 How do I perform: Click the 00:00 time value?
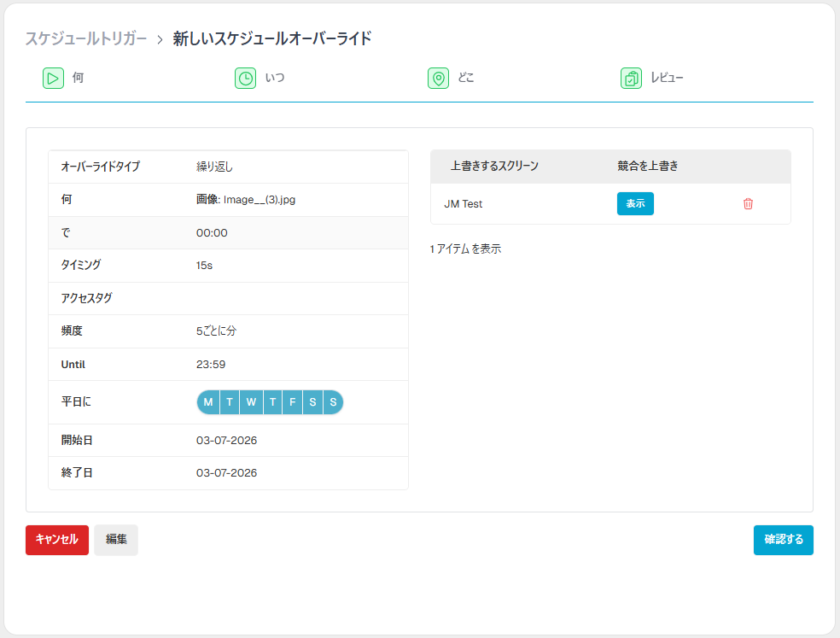click(x=212, y=233)
